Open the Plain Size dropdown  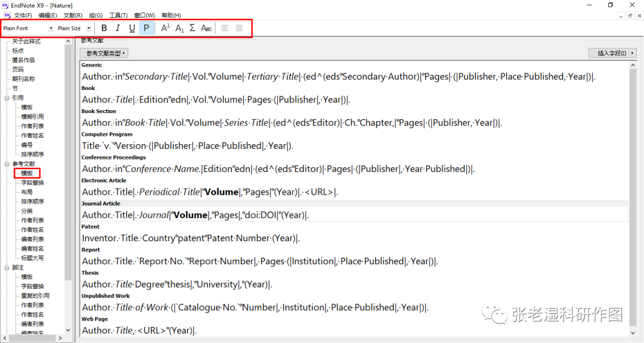(88, 27)
